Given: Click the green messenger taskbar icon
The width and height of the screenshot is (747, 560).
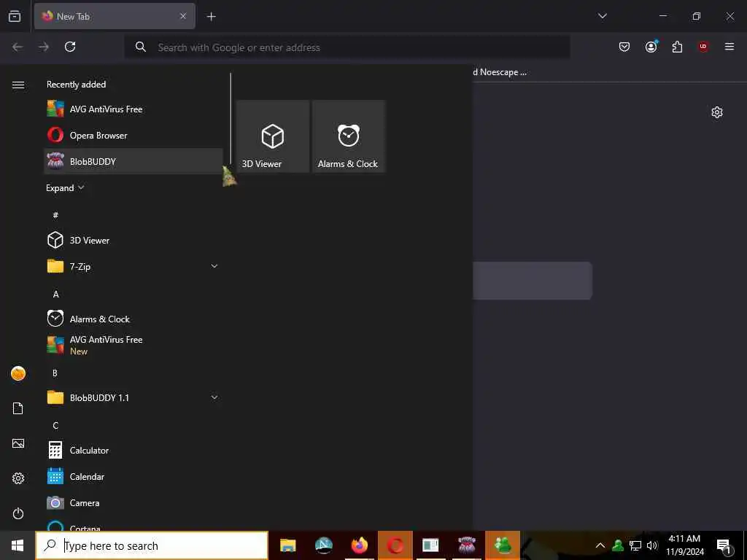Looking at the screenshot, I should click(503, 545).
